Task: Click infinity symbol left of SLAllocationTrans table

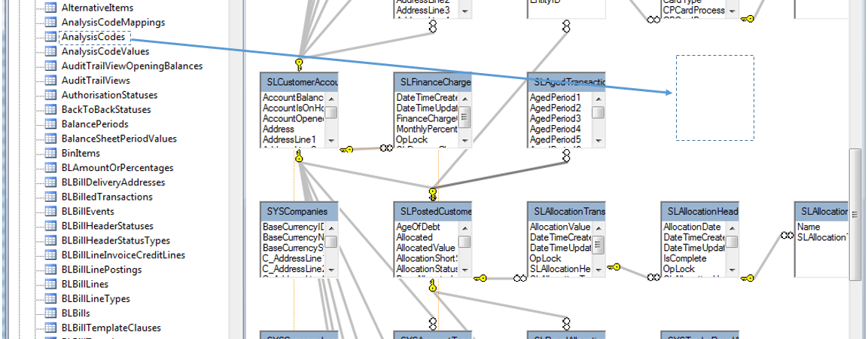Action: [x=519, y=278]
